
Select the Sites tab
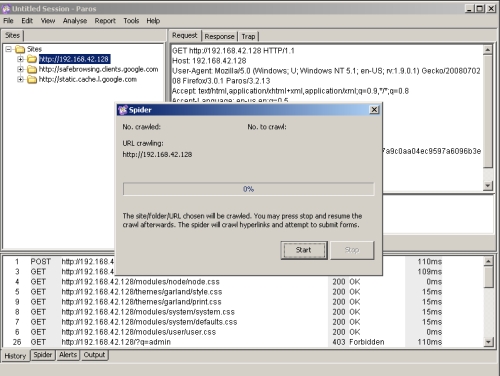13,35
